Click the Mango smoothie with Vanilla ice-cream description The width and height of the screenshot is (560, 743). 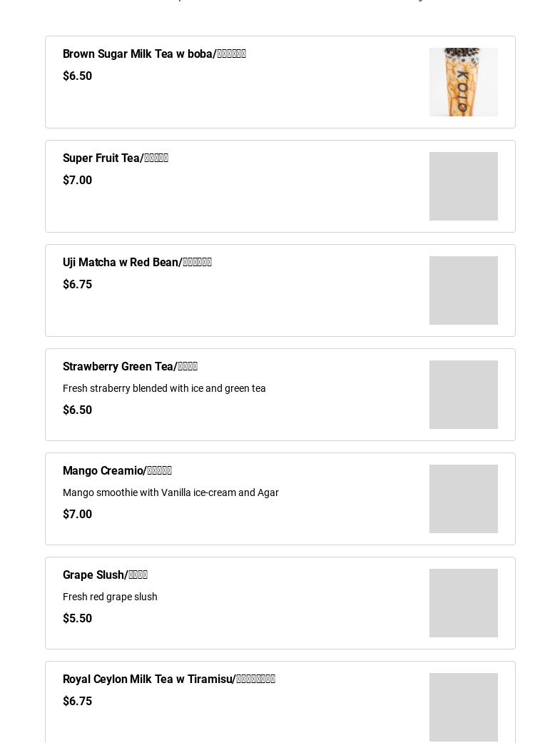pos(170,492)
